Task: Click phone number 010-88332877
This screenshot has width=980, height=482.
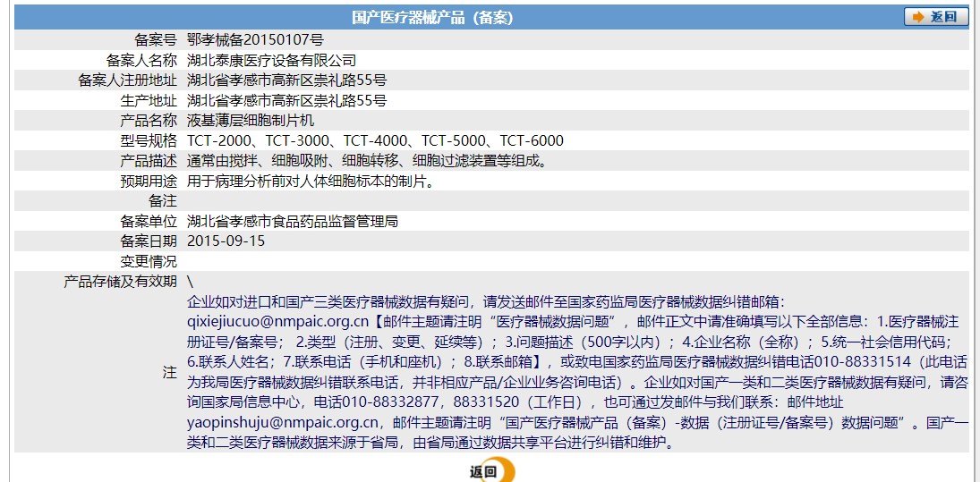Action: pyautogui.click(x=391, y=402)
